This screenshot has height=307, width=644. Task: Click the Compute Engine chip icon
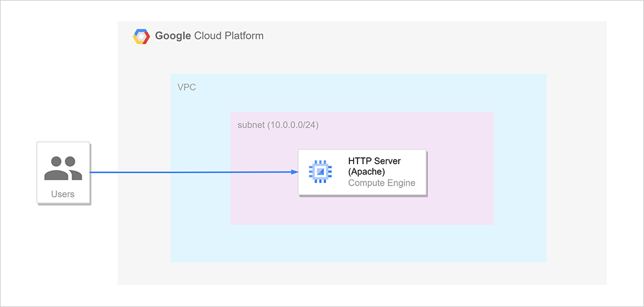tap(320, 171)
